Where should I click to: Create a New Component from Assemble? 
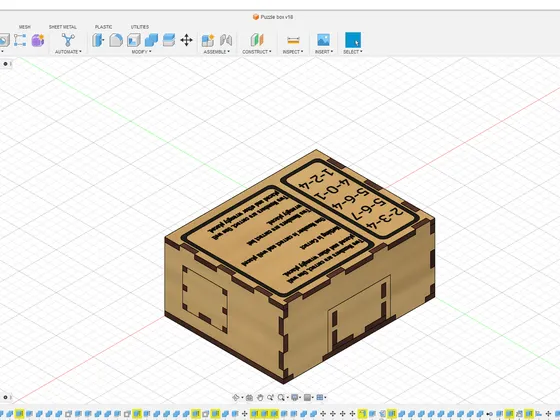tap(208, 40)
